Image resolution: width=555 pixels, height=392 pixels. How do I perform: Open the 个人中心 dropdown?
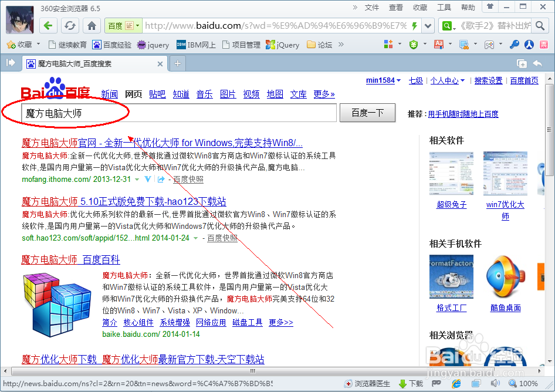coord(448,81)
